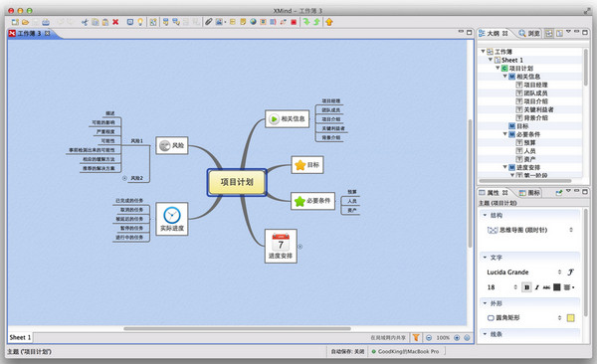The image size is (597, 364).
Task: Toggle link with editor in outline panel
Action: tap(548, 34)
